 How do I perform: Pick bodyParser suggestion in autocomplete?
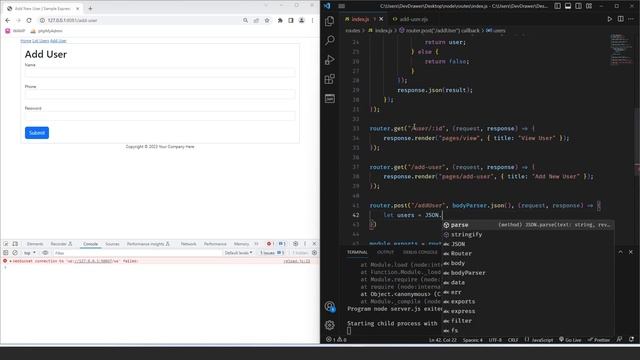point(528,273)
